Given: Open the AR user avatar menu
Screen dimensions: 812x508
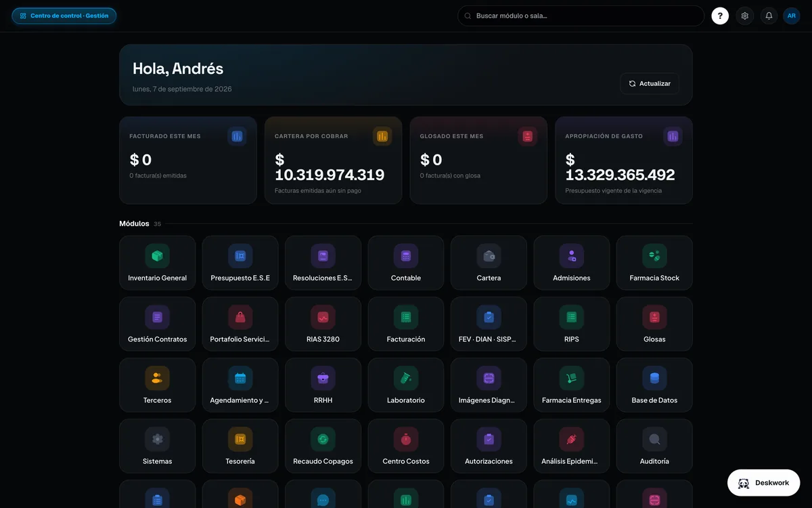Looking at the screenshot, I should pos(792,16).
